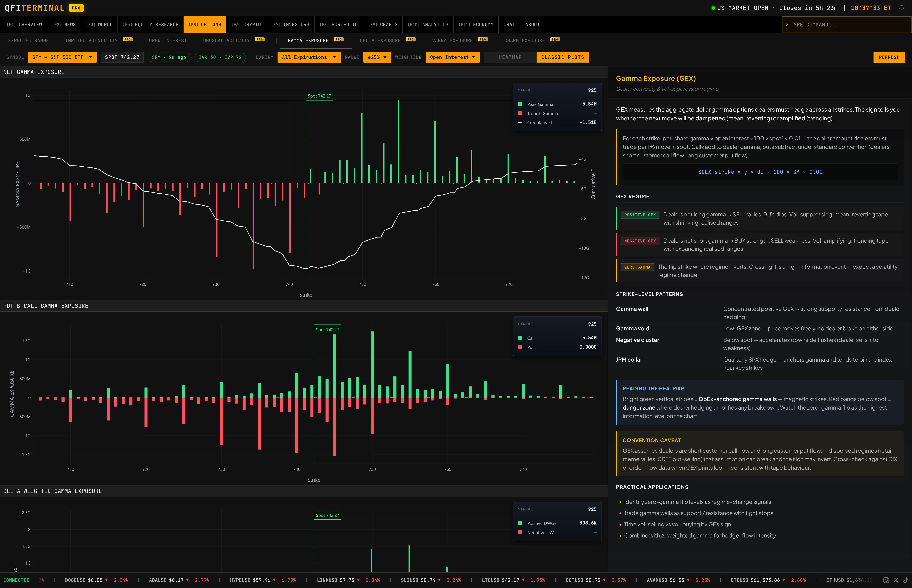912x588 pixels.
Task: Open F4 Equity Research
Action: click(x=151, y=24)
